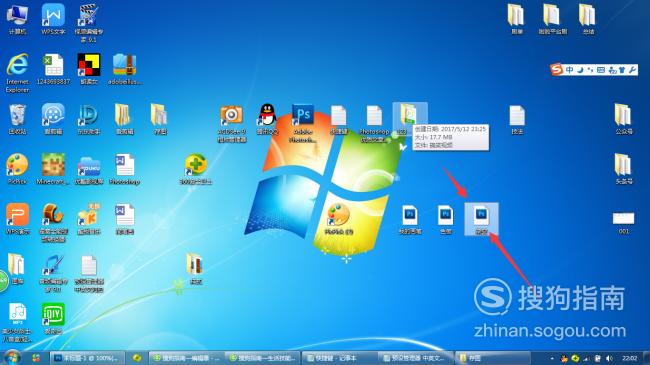Click the 360 browser taskbar icon
The width and height of the screenshot is (650, 365).
[x=136, y=358]
